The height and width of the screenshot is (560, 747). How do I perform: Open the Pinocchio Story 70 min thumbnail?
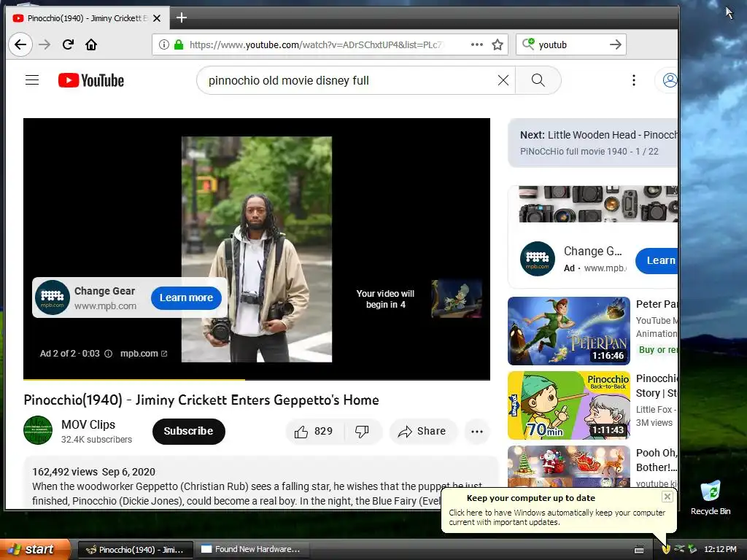569,405
